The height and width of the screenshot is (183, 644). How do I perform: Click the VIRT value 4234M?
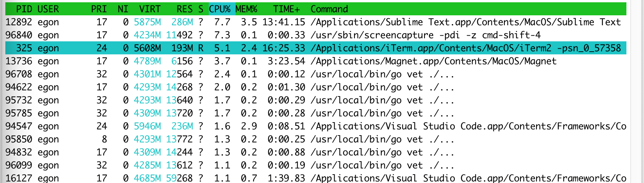pyautogui.click(x=147, y=35)
